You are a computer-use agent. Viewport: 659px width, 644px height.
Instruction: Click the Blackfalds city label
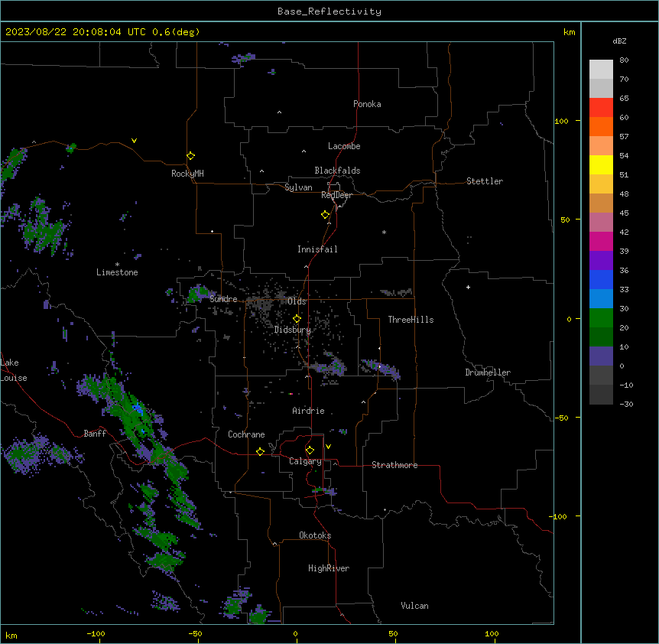pos(337,171)
